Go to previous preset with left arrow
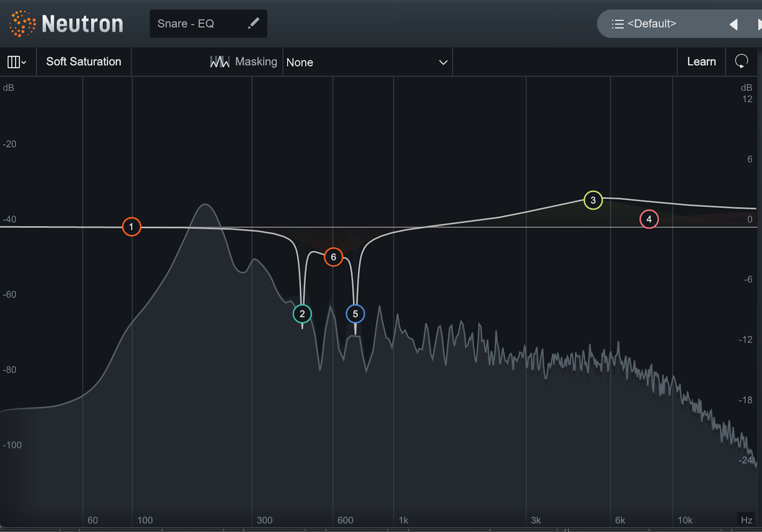 tap(733, 24)
